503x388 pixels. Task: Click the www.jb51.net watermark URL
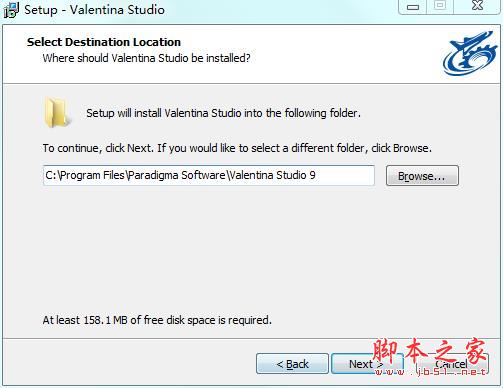click(430, 372)
